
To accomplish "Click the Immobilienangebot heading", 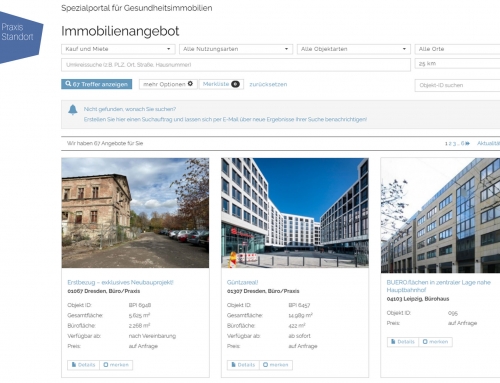I will (120, 31).
